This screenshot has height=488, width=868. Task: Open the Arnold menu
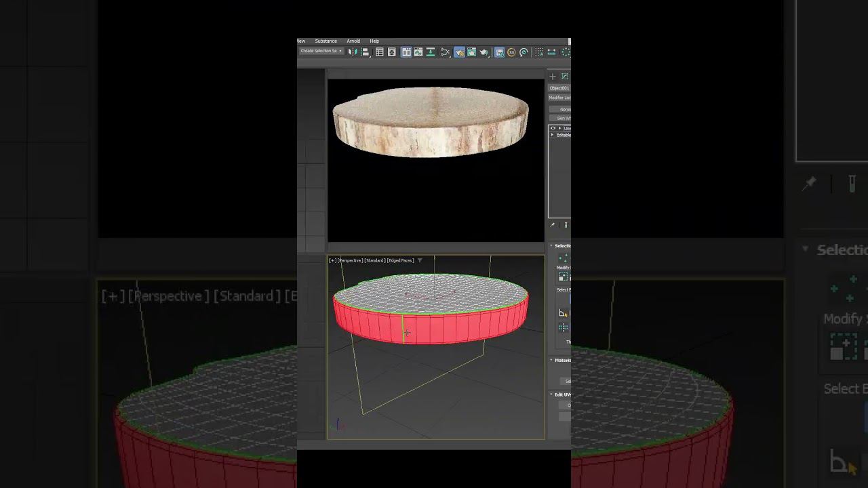click(x=353, y=41)
